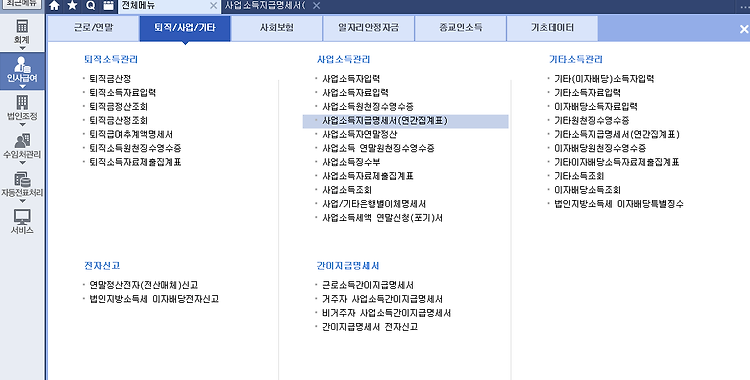Open 퇴직금정산조회

coord(118,106)
